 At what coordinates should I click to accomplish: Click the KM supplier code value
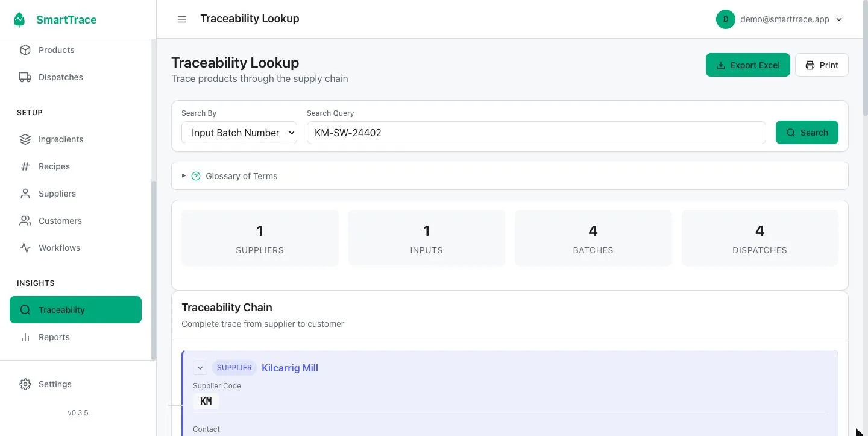206,402
